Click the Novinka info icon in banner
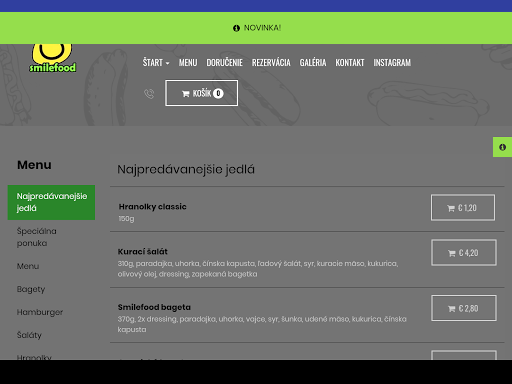 pos(236,28)
